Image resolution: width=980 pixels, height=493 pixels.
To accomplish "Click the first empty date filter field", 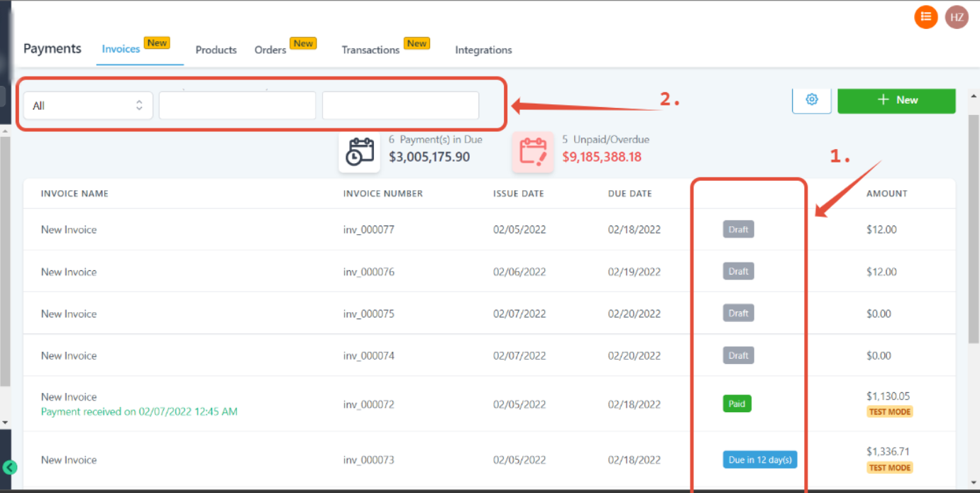I will [237, 106].
